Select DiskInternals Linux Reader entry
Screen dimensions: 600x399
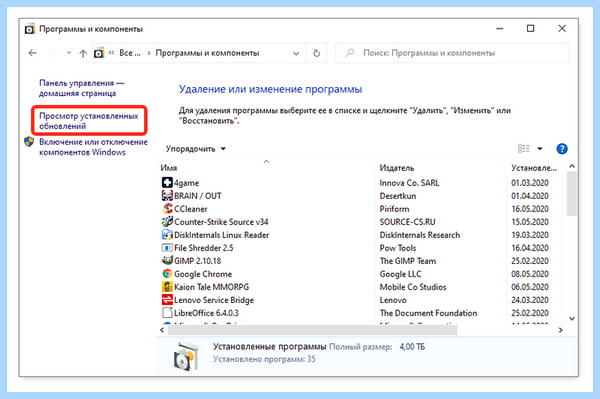222,235
